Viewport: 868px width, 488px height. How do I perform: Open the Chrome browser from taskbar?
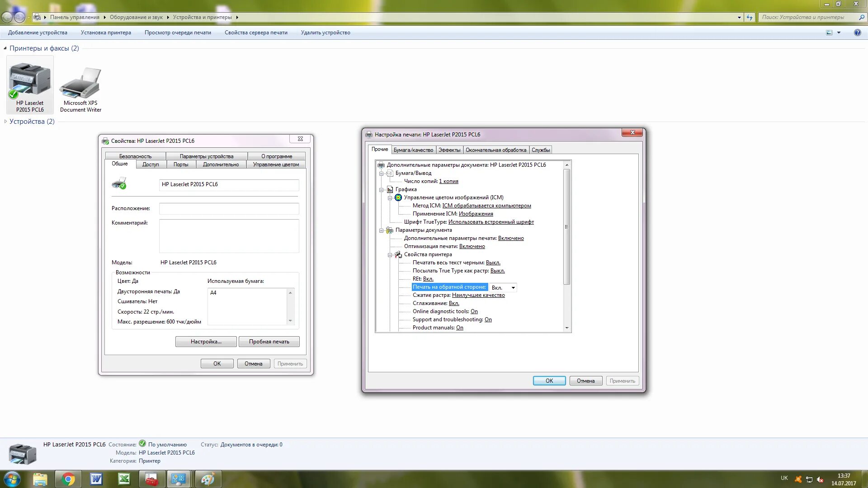(68, 479)
